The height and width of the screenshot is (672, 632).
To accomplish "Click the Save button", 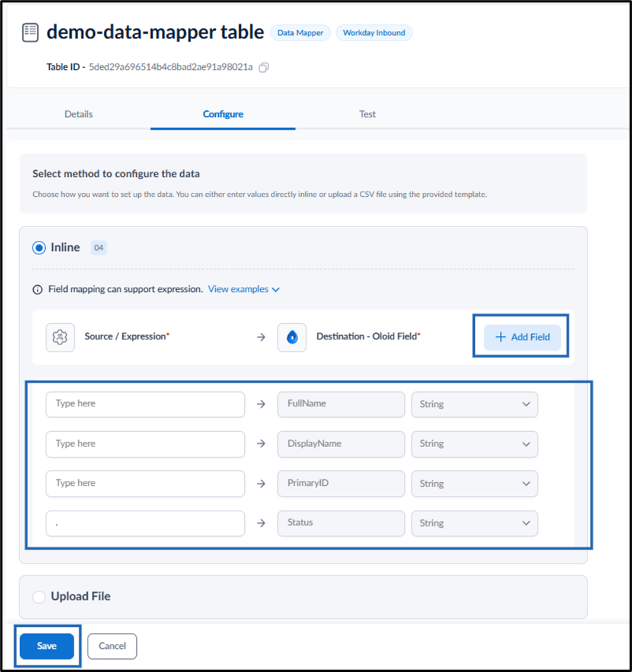I will (47, 646).
